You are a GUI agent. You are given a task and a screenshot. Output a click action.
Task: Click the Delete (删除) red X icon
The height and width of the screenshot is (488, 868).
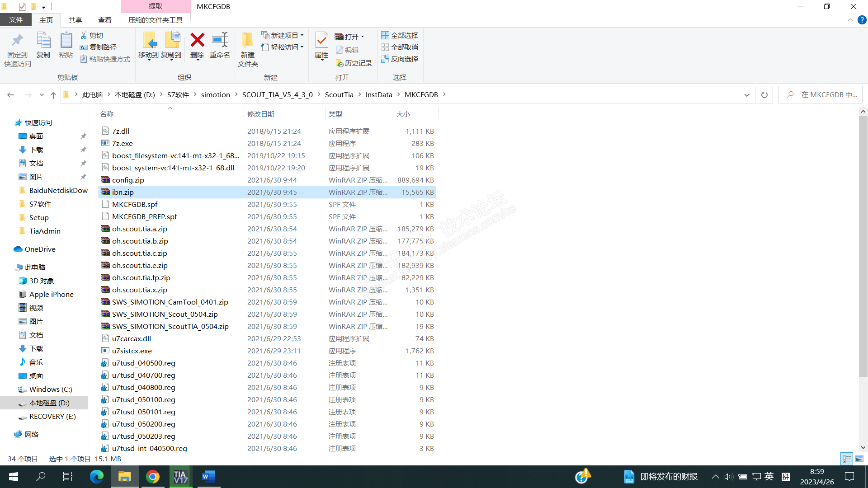[197, 41]
